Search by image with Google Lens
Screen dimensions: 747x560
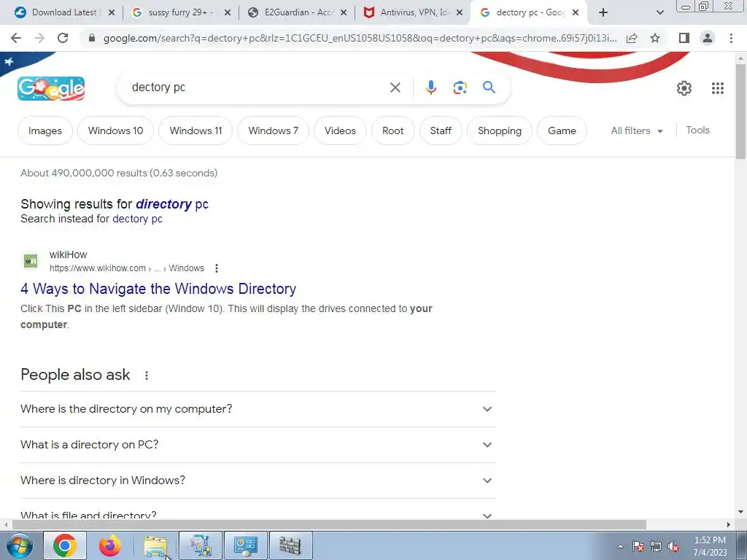[460, 87]
